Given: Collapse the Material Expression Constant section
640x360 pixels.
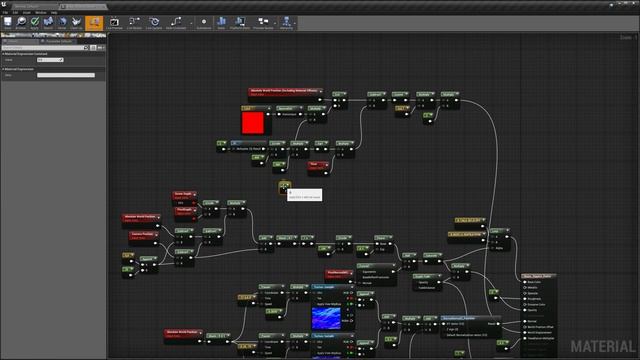Looking at the screenshot, I should (3, 54).
